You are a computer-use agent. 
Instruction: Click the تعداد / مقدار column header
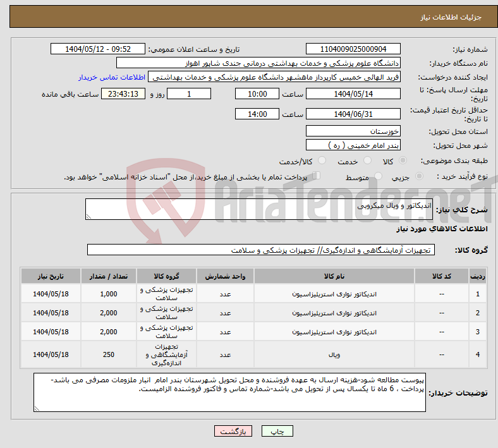pos(109,276)
